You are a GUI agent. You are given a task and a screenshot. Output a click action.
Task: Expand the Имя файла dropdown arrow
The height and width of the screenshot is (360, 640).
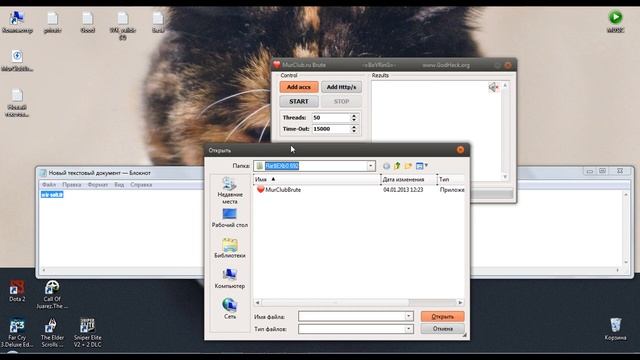click(x=409, y=316)
